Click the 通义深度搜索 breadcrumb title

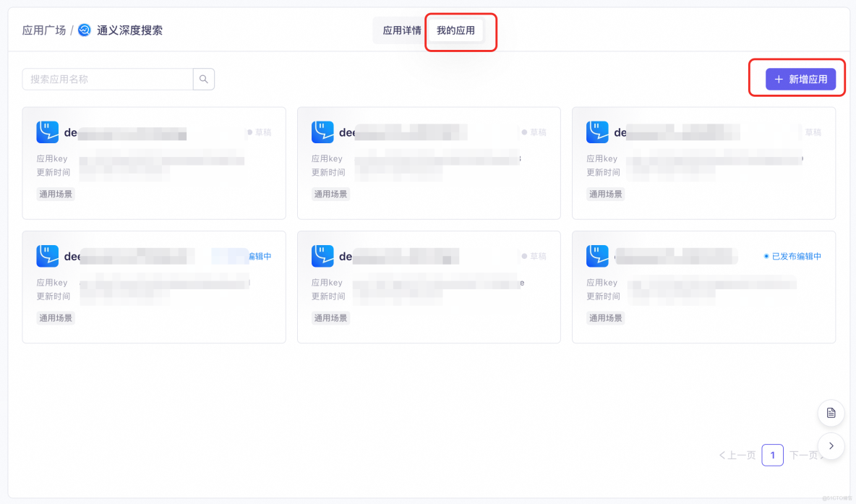pos(130,30)
